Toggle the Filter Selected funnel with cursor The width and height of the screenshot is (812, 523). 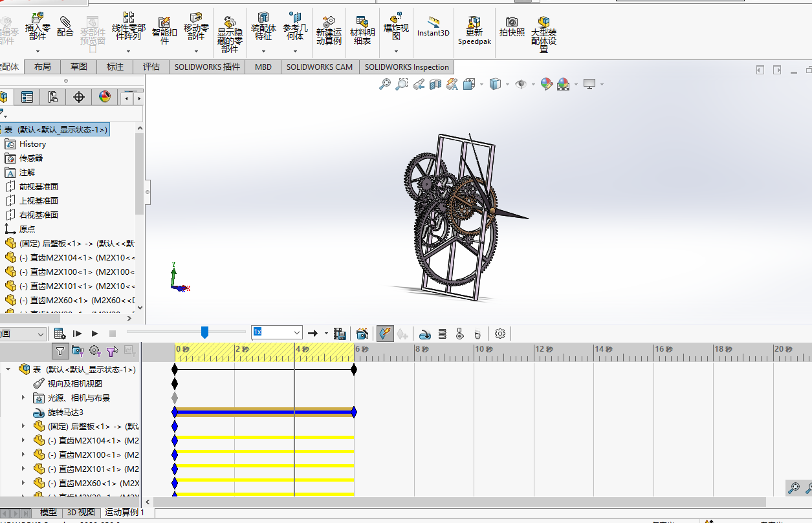tap(112, 350)
